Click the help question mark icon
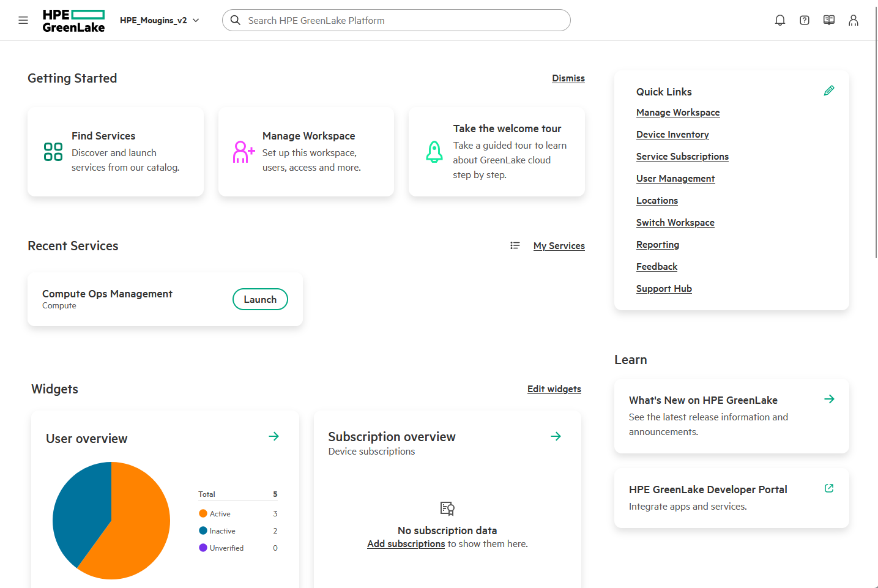878x588 pixels. [x=804, y=20]
